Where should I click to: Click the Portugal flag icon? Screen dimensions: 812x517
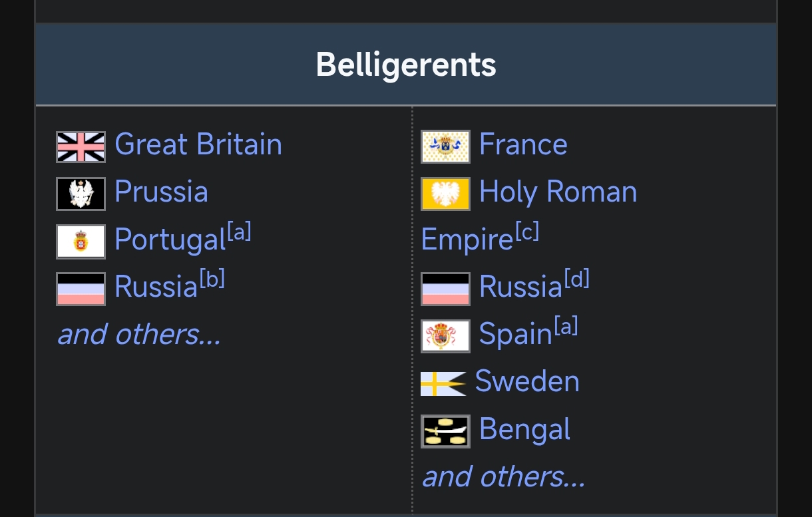coord(81,242)
